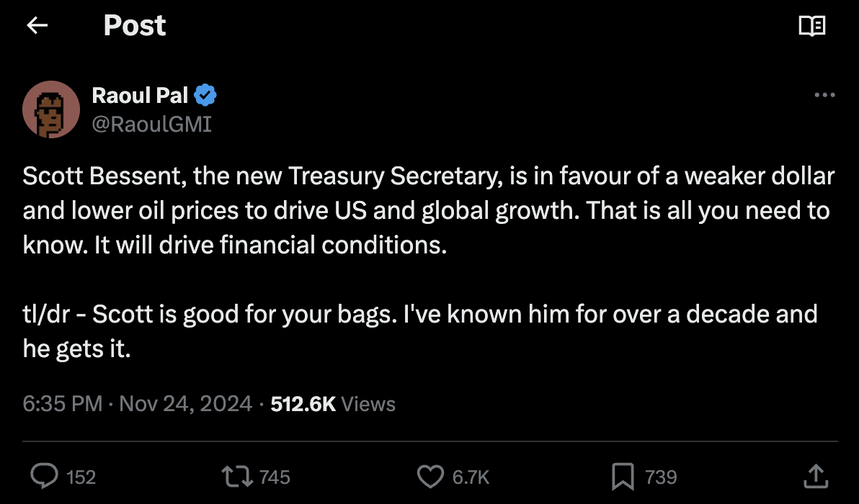Click the 6.7K likes count
Image resolution: width=859 pixels, height=504 pixels.
click(x=471, y=477)
